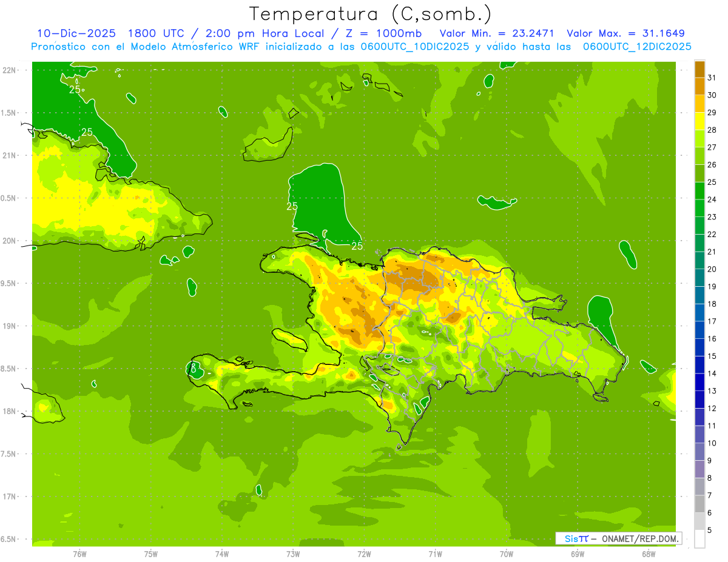Click the '17N' latitude label

(10, 497)
